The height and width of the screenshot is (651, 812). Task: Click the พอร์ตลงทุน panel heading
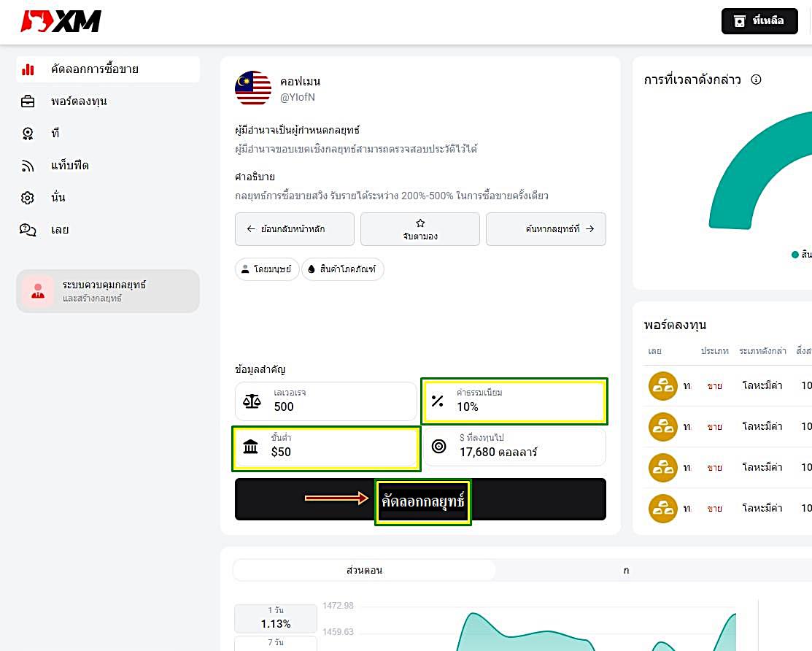click(675, 325)
